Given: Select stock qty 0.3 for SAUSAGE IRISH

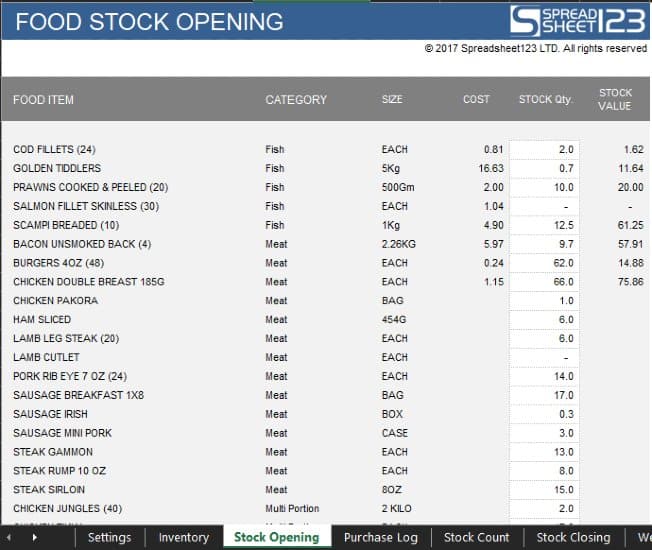Looking at the screenshot, I should (544, 414).
